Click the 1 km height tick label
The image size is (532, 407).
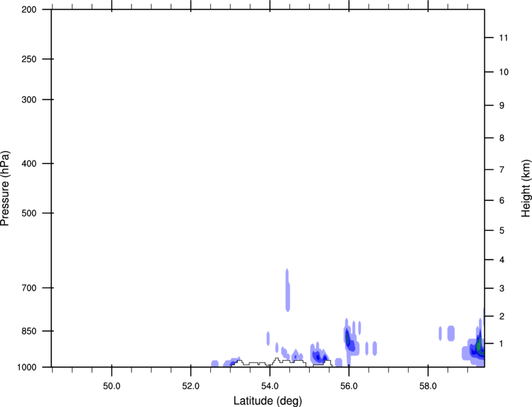tap(501, 344)
